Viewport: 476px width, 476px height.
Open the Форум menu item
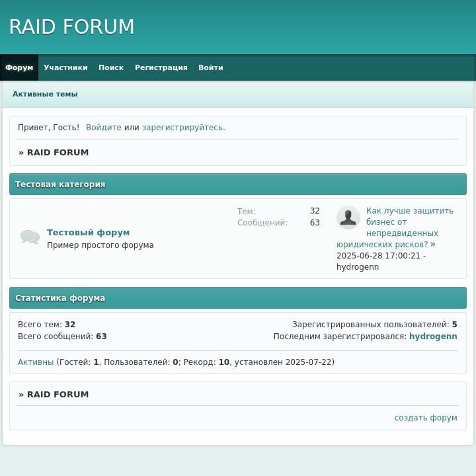19,67
